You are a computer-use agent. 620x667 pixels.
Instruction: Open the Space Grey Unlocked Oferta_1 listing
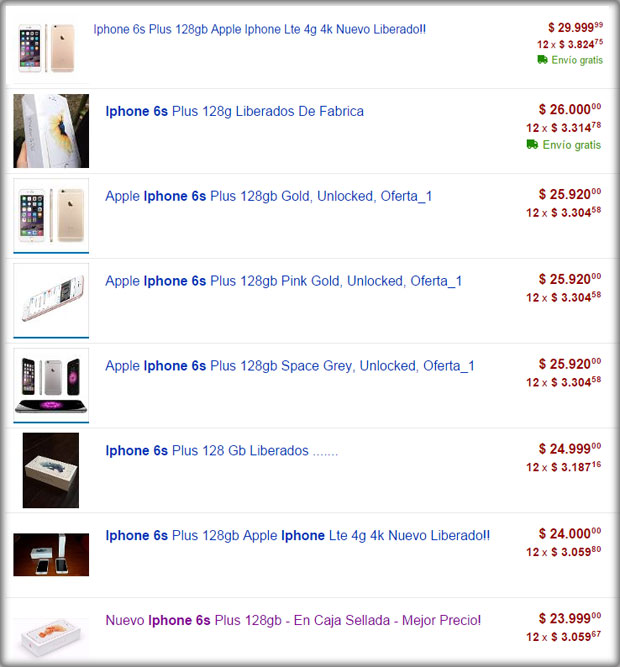[290, 366]
